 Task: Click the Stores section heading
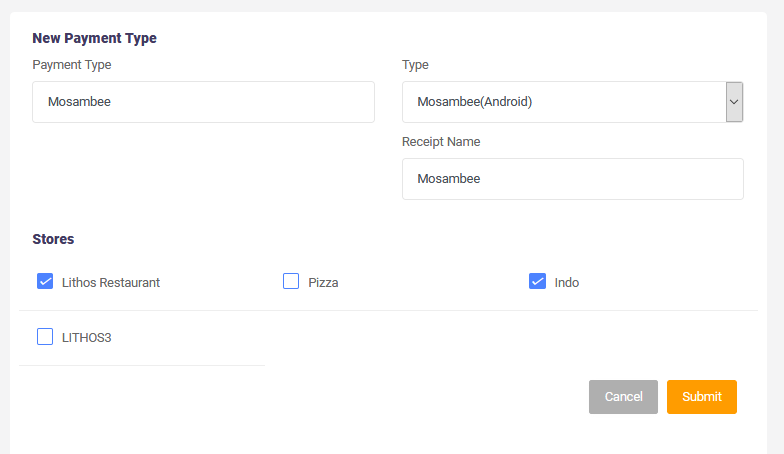(53, 239)
